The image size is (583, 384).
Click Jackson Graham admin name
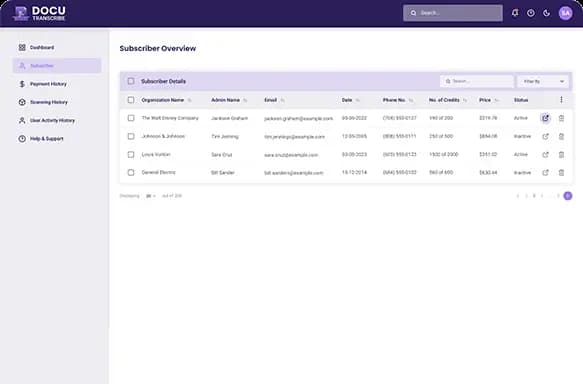229,118
